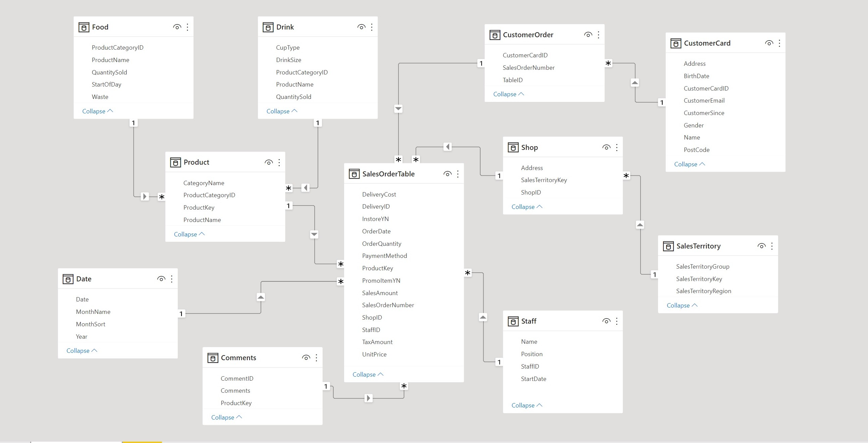The image size is (868, 443).
Task: Open the CustomerOrder more options menu
Action: coord(598,34)
